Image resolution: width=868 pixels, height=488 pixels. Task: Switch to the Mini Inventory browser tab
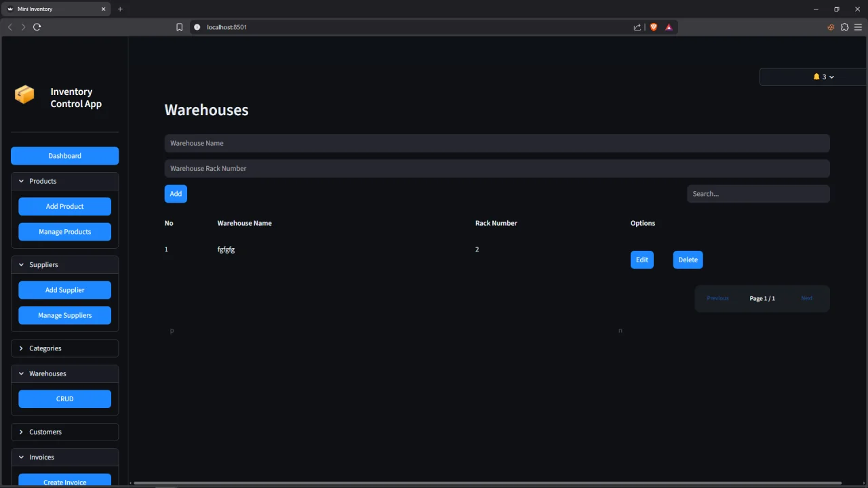click(x=56, y=9)
